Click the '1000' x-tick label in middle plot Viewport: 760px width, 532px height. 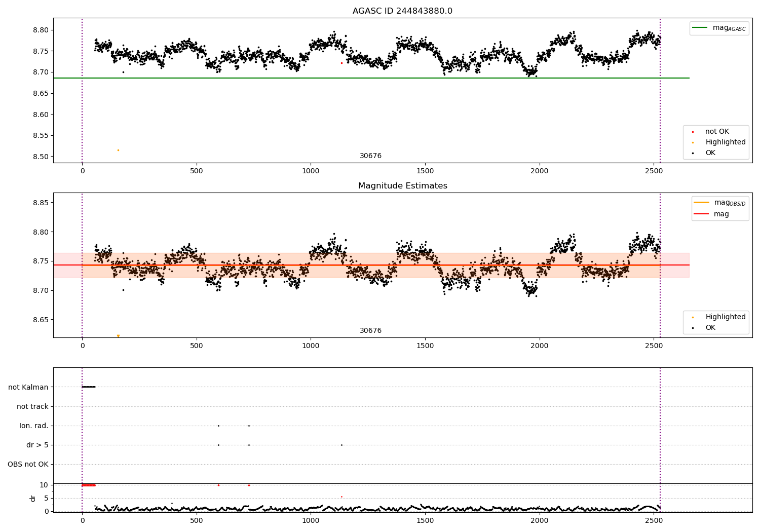point(311,346)
